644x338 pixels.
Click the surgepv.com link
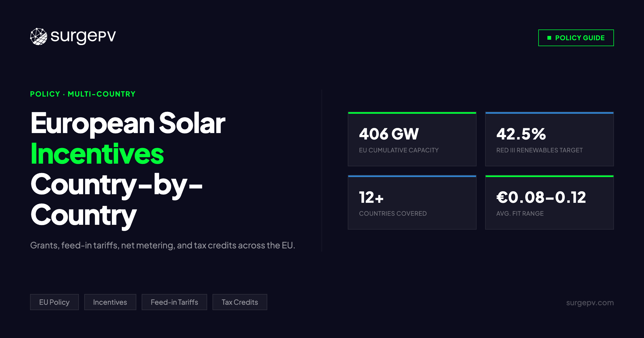(x=590, y=303)
